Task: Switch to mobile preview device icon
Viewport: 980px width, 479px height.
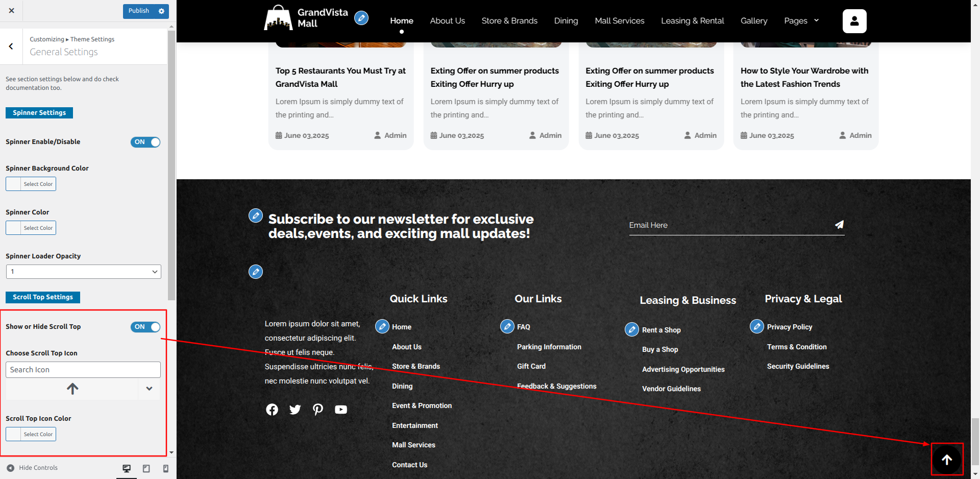Action: (165, 468)
